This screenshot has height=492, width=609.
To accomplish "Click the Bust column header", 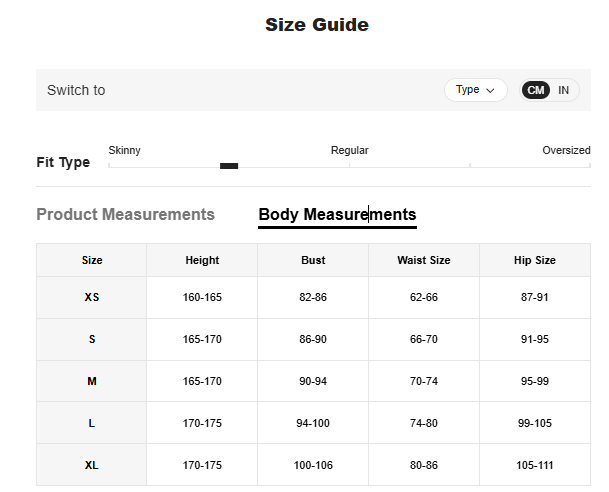I will point(313,260).
